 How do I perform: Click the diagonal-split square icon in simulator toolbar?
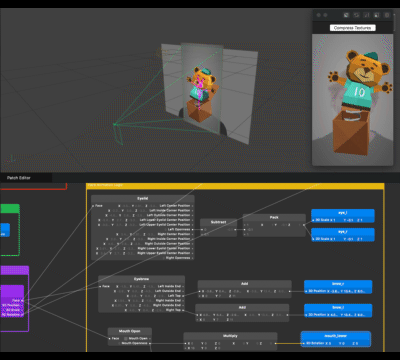pyautogui.click(x=346, y=15)
